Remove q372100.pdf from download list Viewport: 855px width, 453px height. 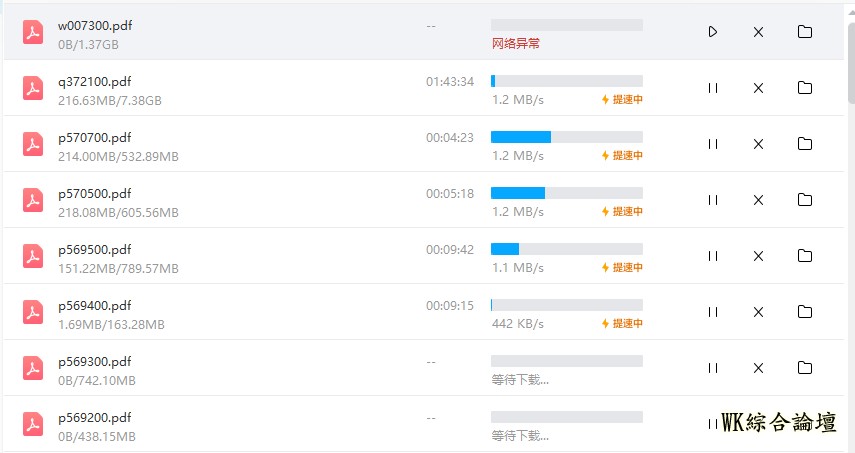click(758, 88)
